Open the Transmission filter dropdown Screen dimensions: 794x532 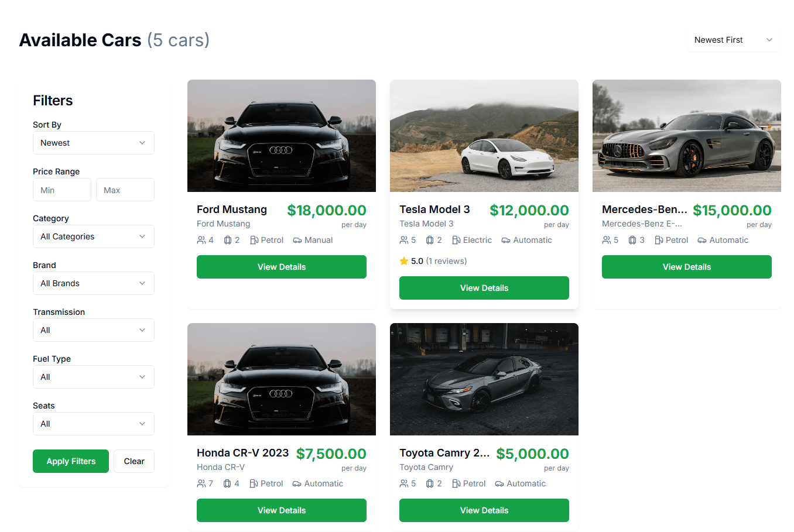pos(93,330)
